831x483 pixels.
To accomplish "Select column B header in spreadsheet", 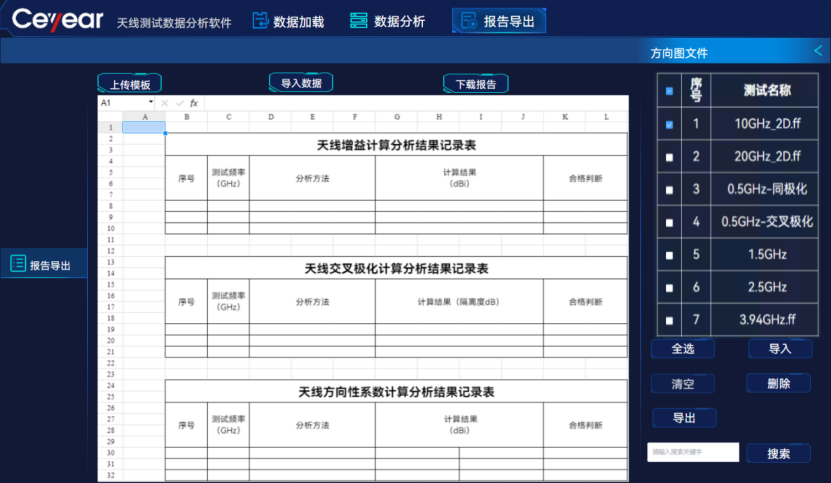I will 187,117.
